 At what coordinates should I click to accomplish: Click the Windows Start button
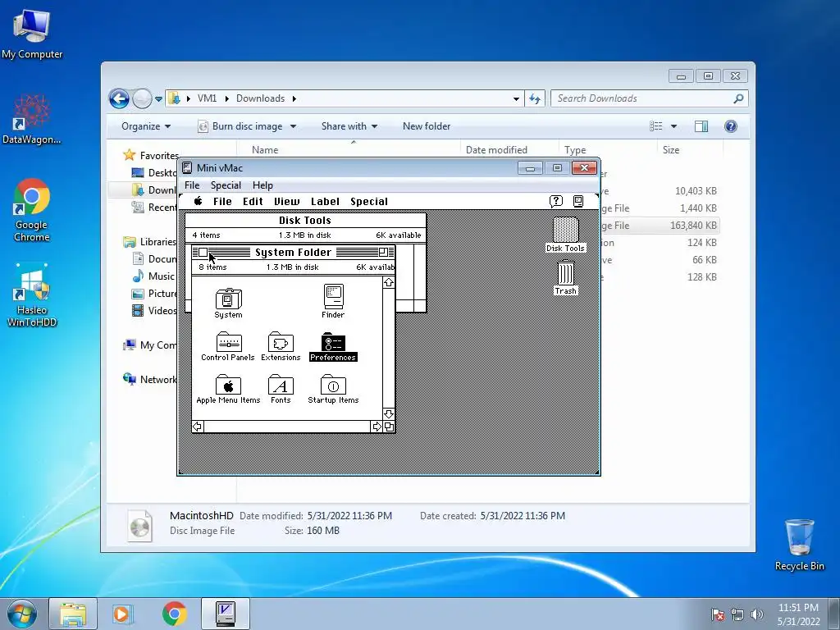(x=22, y=614)
